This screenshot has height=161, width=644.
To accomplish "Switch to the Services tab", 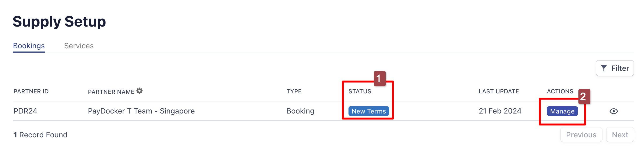I will 79,46.
